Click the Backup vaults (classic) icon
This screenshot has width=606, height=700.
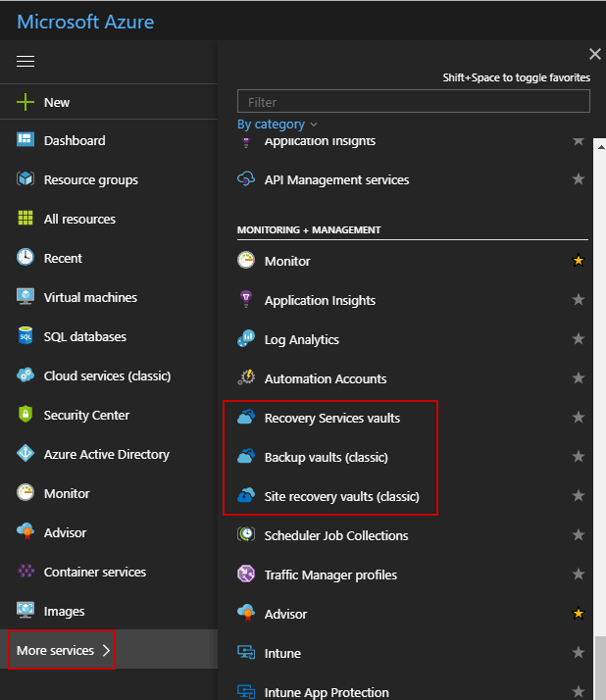[246, 456]
